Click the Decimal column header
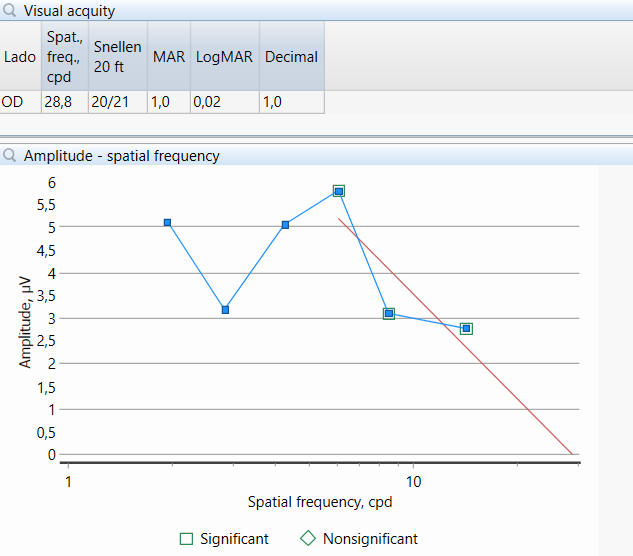Viewport: 633px width, 556px height. 291,57
